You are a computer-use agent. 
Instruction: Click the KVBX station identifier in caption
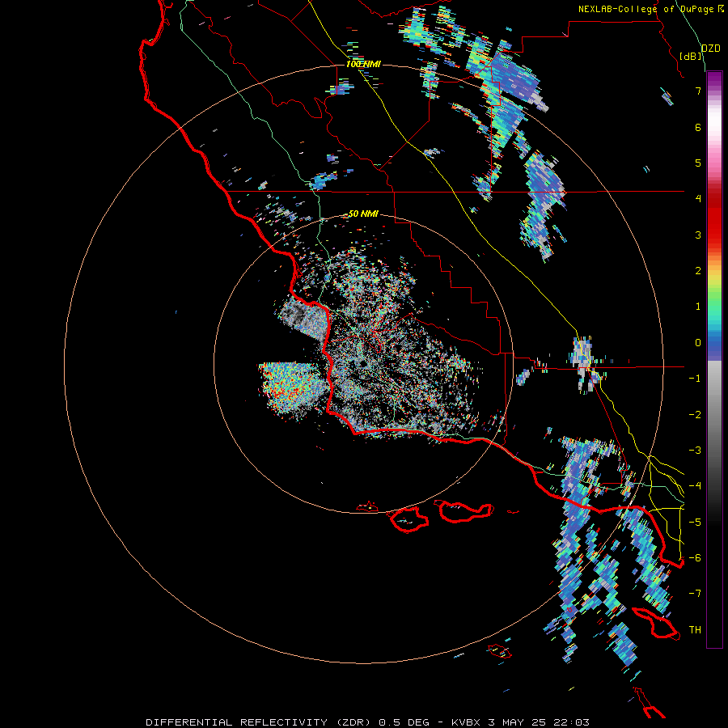pyautogui.click(x=466, y=722)
